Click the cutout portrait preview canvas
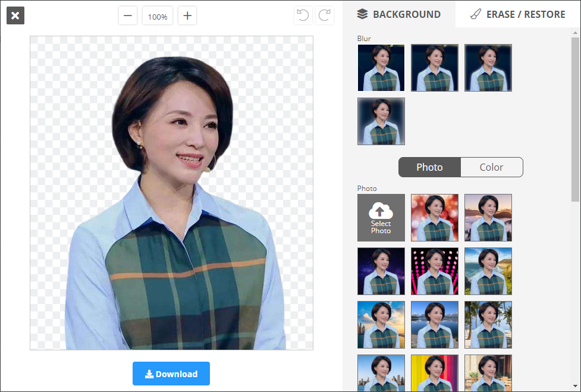581x392 pixels. tap(171, 193)
